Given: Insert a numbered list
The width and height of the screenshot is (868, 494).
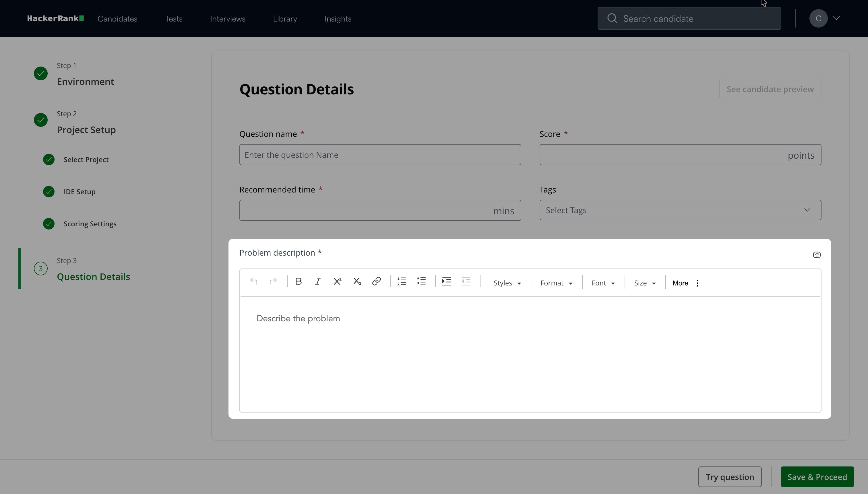Looking at the screenshot, I should (x=402, y=281).
